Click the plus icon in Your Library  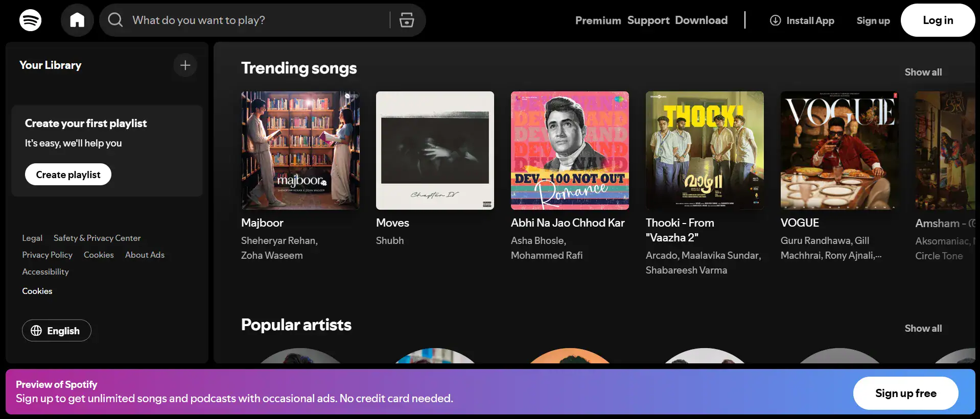(x=185, y=65)
